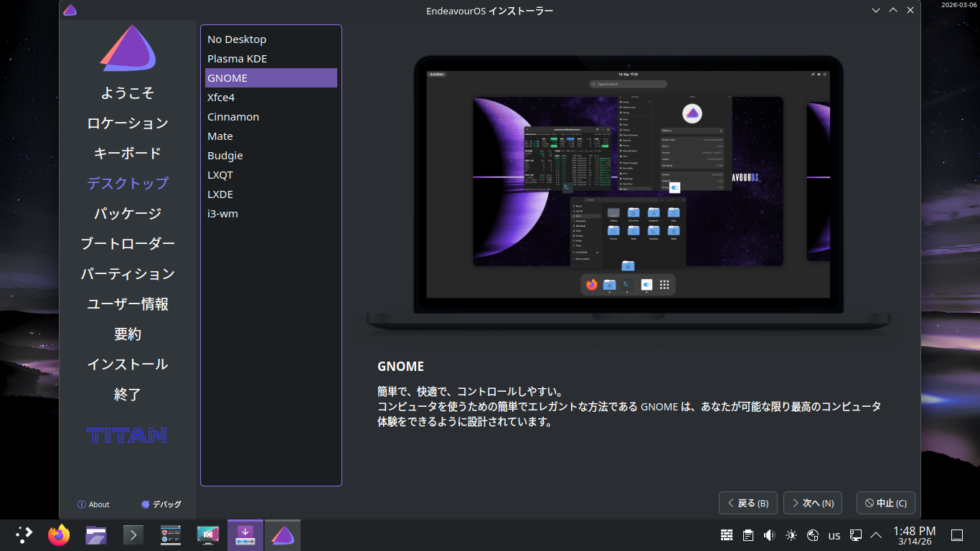Click the 中止 (Cancel) button
980x551 pixels.
(x=885, y=503)
